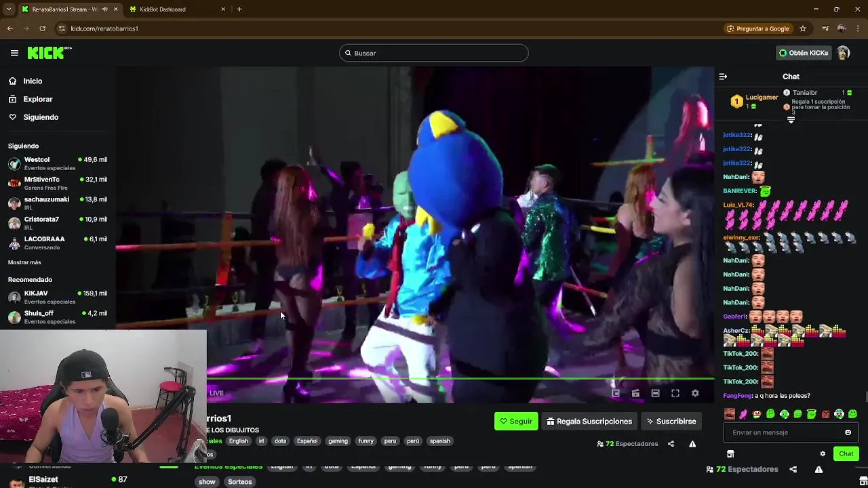Click Preguntar a Google button
This screenshot has height=488, width=868.
tap(758, 28)
